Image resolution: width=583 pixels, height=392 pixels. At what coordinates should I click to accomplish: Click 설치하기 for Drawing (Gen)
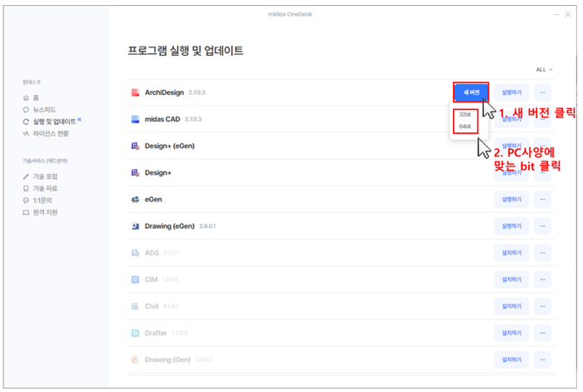point(511,360)
